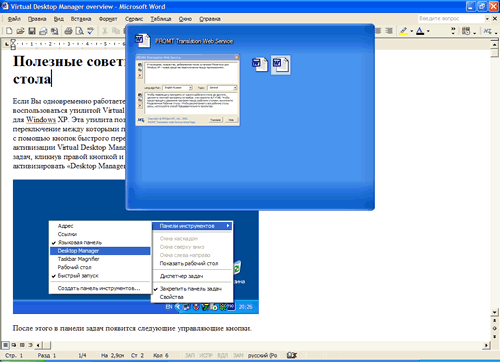Click the 'На 2,9см' status entry
Viewport: 500px width, 362px height.
pos(112,356)
